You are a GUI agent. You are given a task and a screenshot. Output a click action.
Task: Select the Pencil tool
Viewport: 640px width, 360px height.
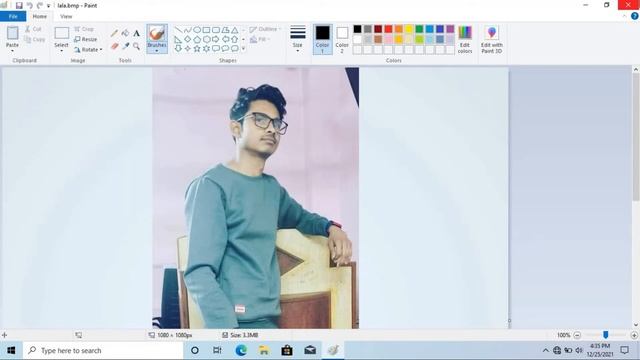(x=114, y=33)
